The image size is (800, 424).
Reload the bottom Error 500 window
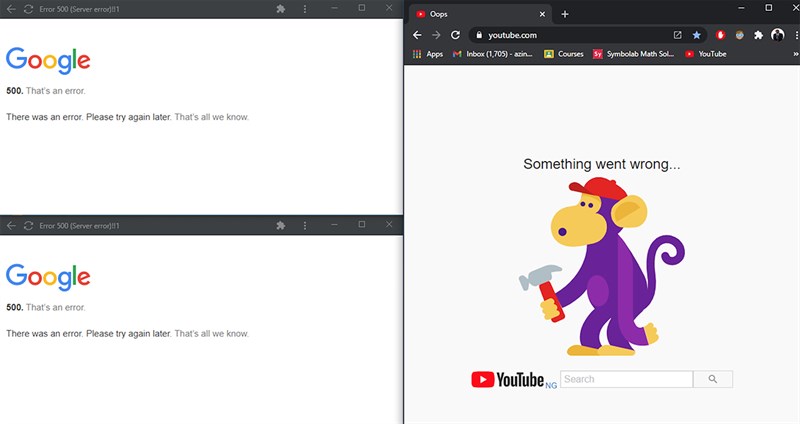coord(28,226)
